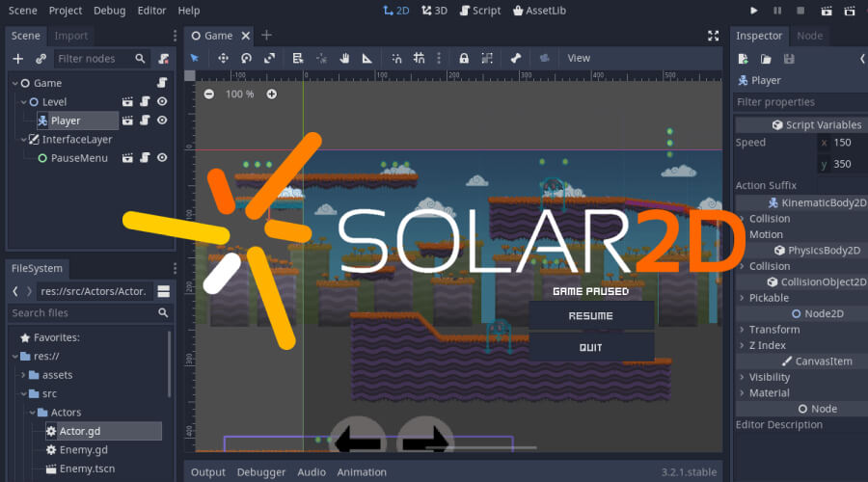Image resolution: width=868 pixels, height=482 pixels.
Task: Open the Output bottom panel
Action: tap(208, 472)
